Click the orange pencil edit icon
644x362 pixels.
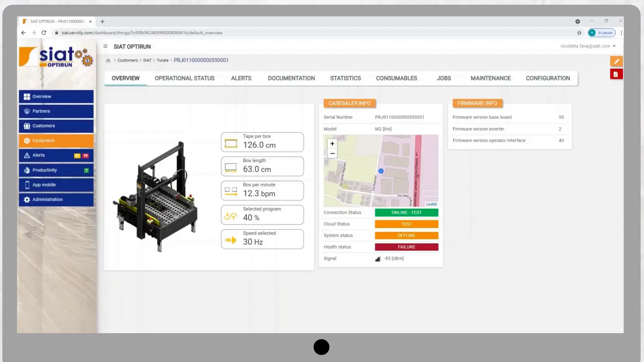click(x=616, y=61)
